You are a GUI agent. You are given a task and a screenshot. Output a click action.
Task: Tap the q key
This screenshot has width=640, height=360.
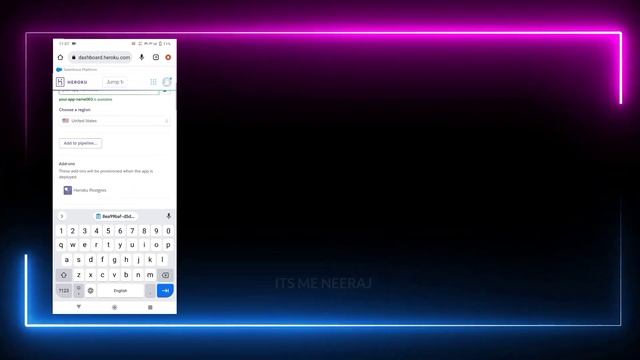click(61, 245)
